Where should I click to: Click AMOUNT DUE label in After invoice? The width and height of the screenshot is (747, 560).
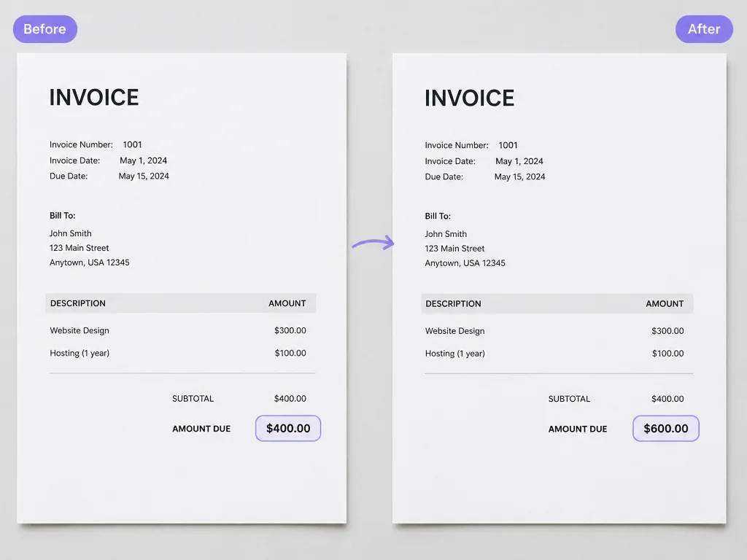click(578, 429)
